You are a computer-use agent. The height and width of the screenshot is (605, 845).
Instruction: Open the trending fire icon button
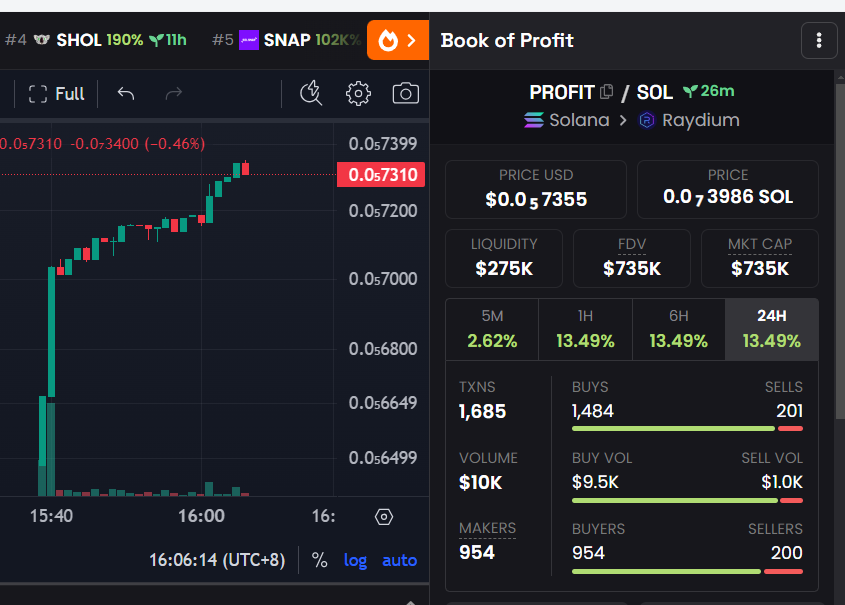click(x=398, y=40)
